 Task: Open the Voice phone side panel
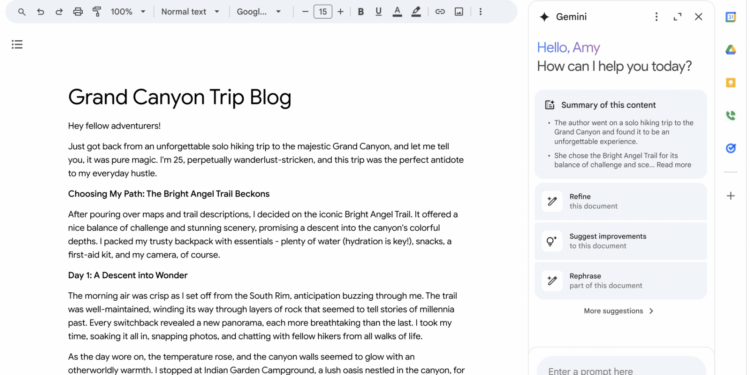pos(730,115)
